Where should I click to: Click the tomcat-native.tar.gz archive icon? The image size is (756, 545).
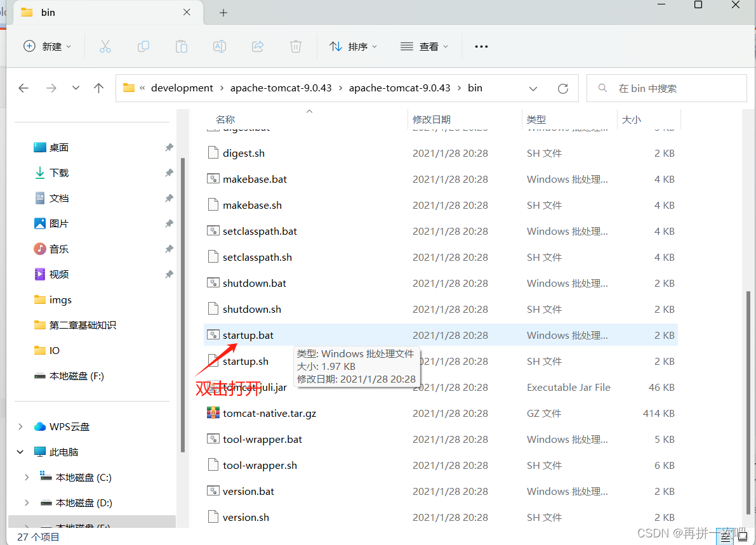pyautogui.click(x=213, y=413)
